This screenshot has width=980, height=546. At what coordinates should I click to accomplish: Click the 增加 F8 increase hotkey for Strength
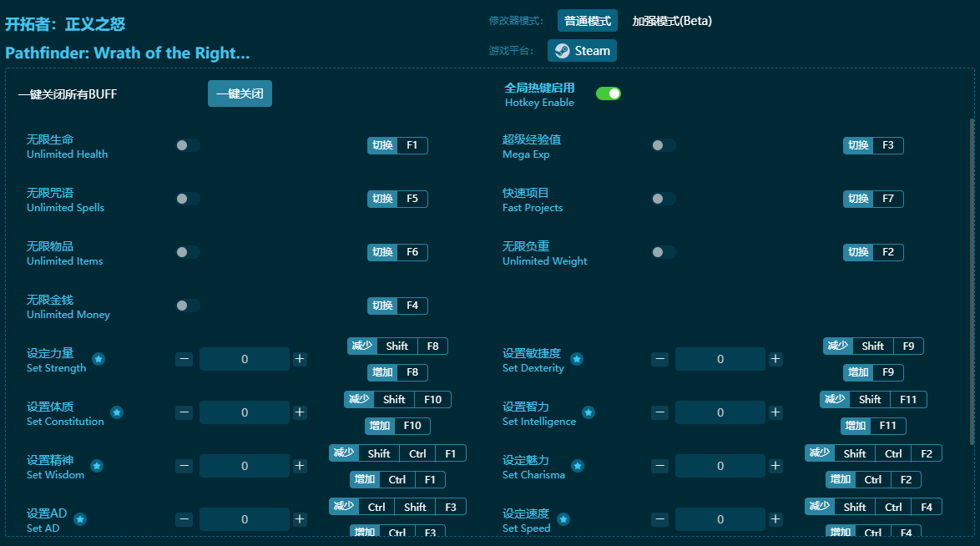[x=397, y=372]
